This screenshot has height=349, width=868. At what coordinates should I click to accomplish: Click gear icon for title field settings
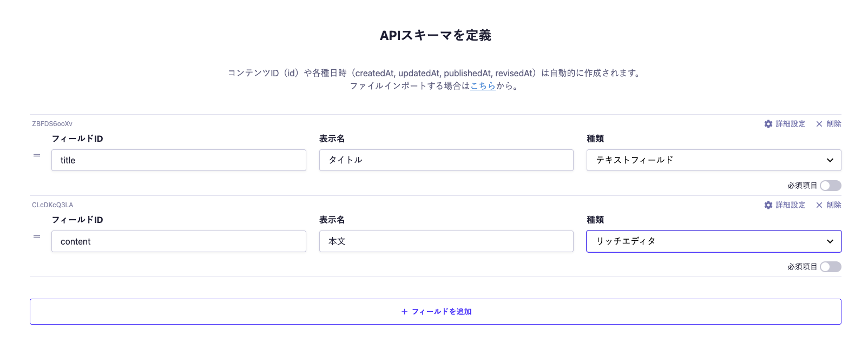768,124
